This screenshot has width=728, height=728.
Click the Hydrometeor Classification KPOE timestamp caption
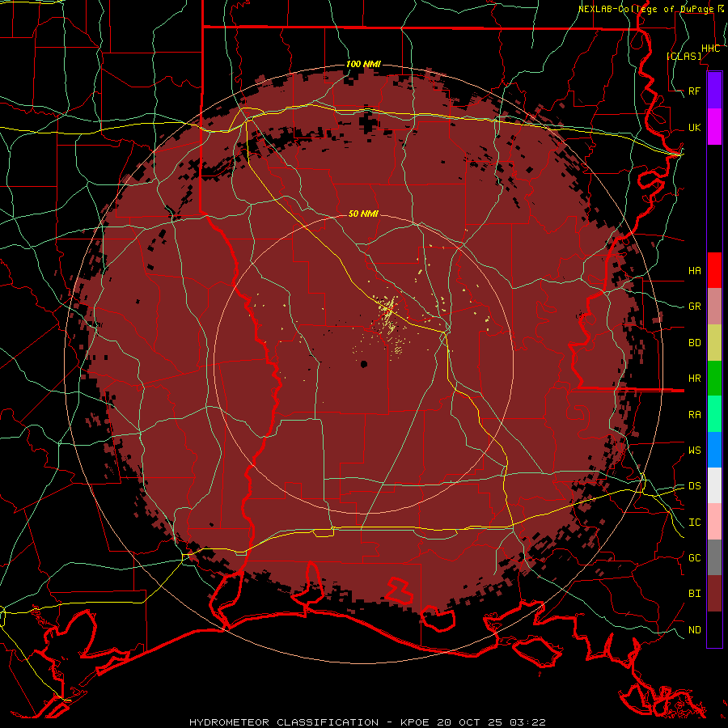[x=367, y=722]
